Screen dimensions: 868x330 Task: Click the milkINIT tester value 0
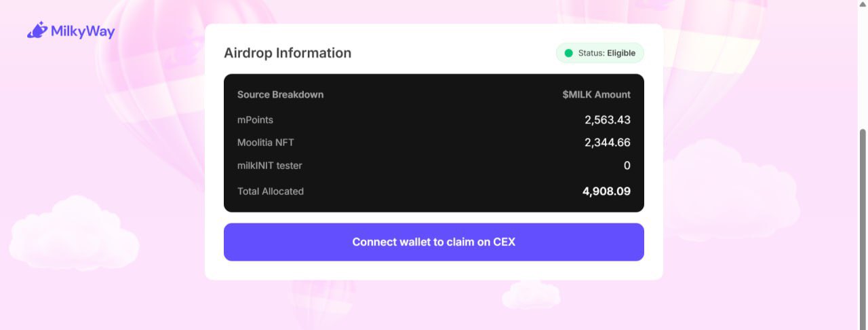click(x=627, y=165)
